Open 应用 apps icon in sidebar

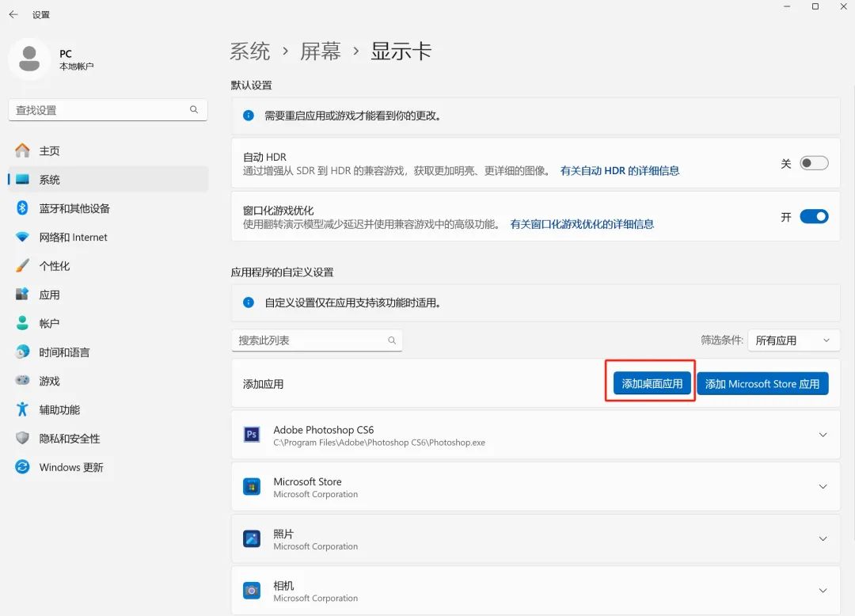click(x=22, y=295)
